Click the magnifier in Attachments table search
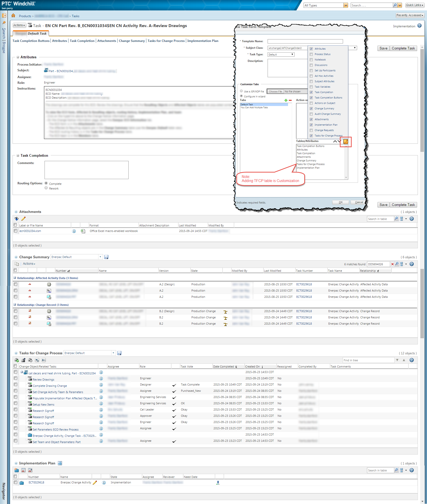Viewport: 427px width, 504px height. click(x=396, y=219)
